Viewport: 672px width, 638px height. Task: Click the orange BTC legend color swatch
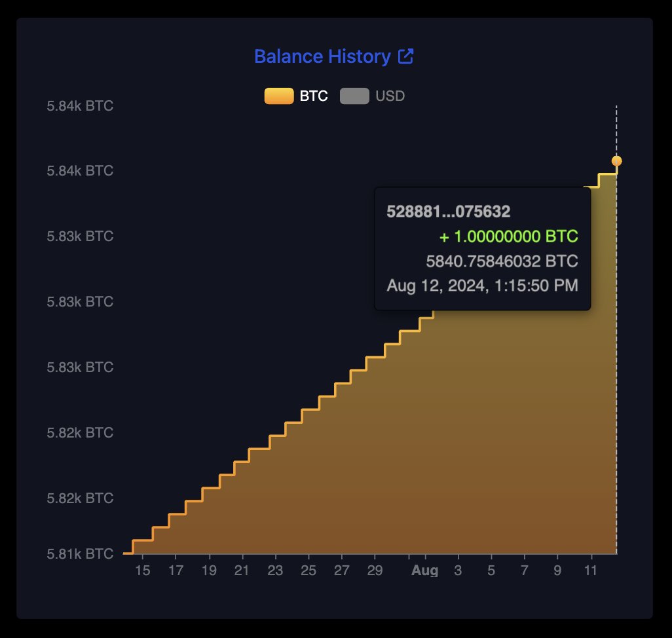click(278, 96)
